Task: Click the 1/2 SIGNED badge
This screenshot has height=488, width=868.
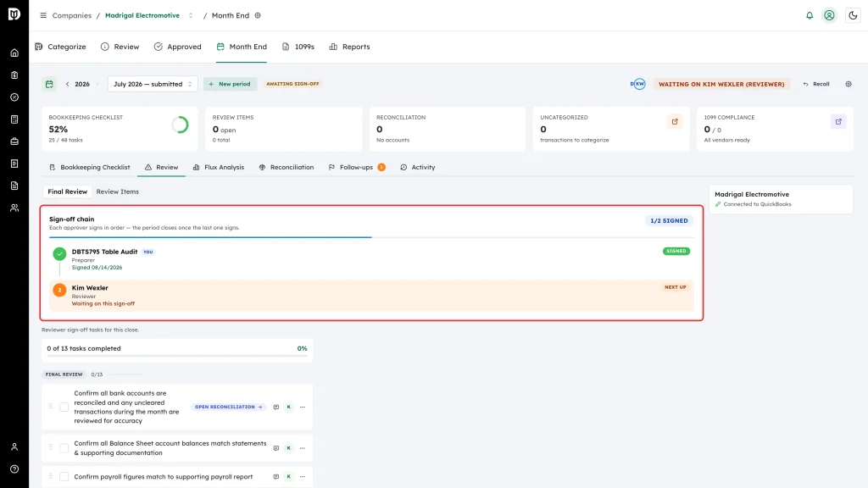Action: click(669, 221)
